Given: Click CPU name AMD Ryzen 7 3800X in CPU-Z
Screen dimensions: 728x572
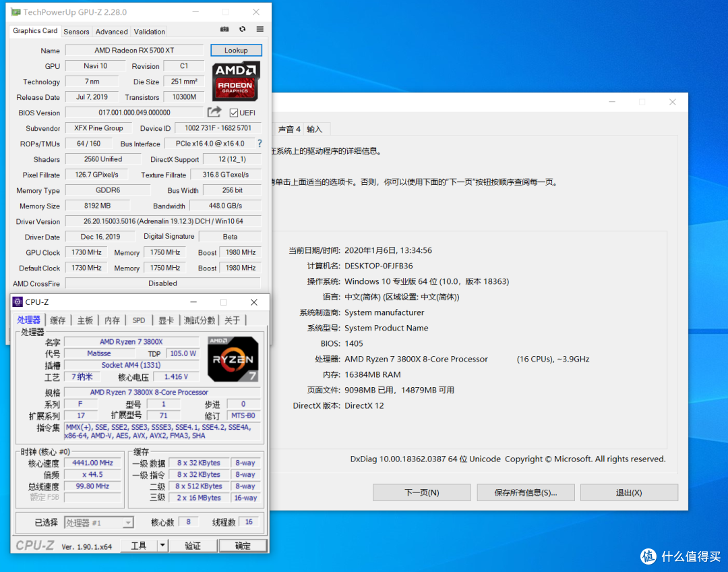Looking at the screenshot, I should click(131, 341).
